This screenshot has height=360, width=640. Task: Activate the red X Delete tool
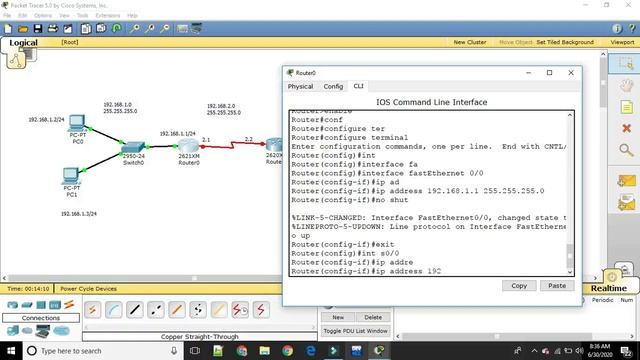627,129
